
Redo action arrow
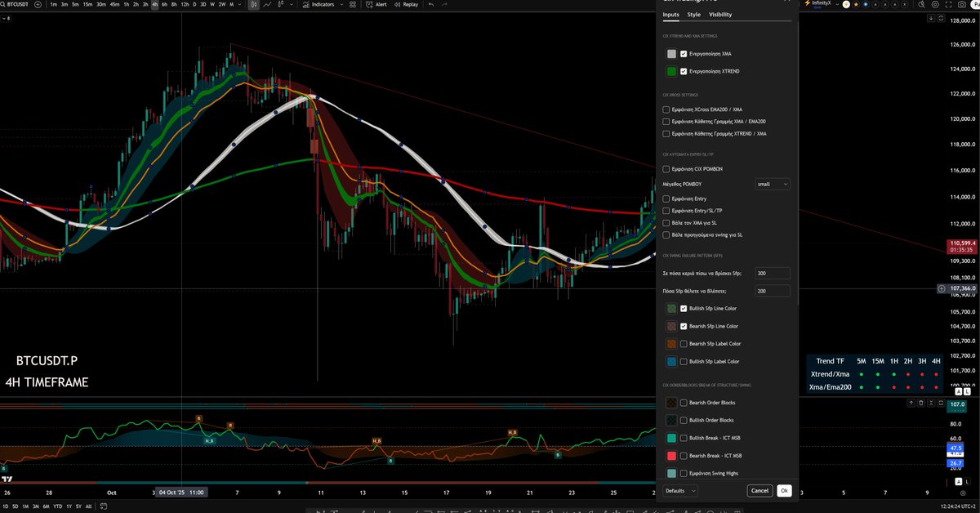(x=446, y=5)
